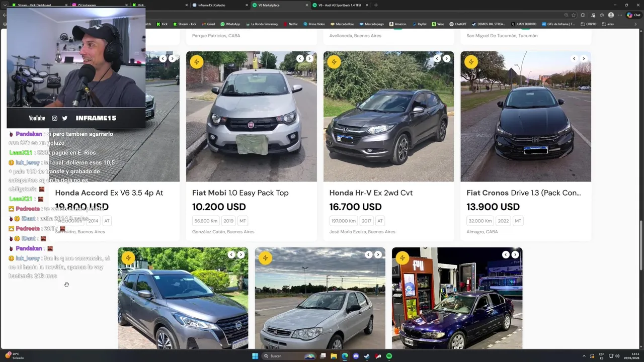
Task: Open the La Ronda Simracing bookmark
Action: pos(261,24)
